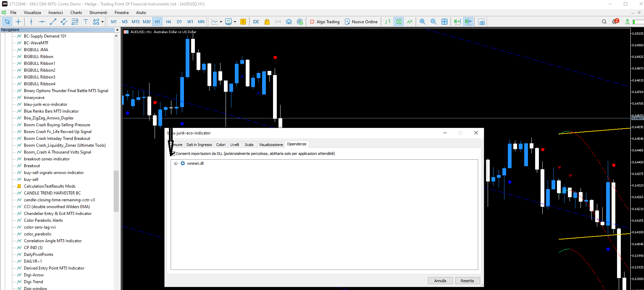Select Breakout indicator in Navigator list
Viewport: 644px width, 290px height.
point(32,166)
